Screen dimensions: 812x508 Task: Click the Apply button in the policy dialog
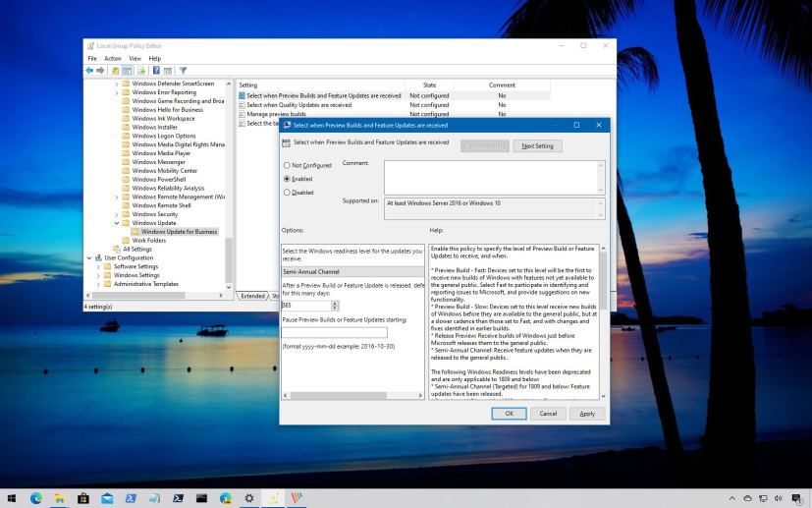click(587, 414)
